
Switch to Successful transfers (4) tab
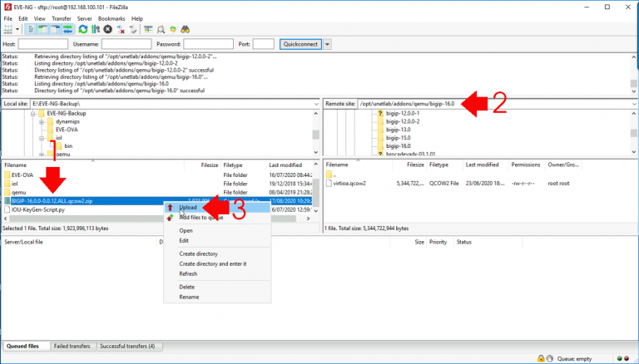(127, 346)
